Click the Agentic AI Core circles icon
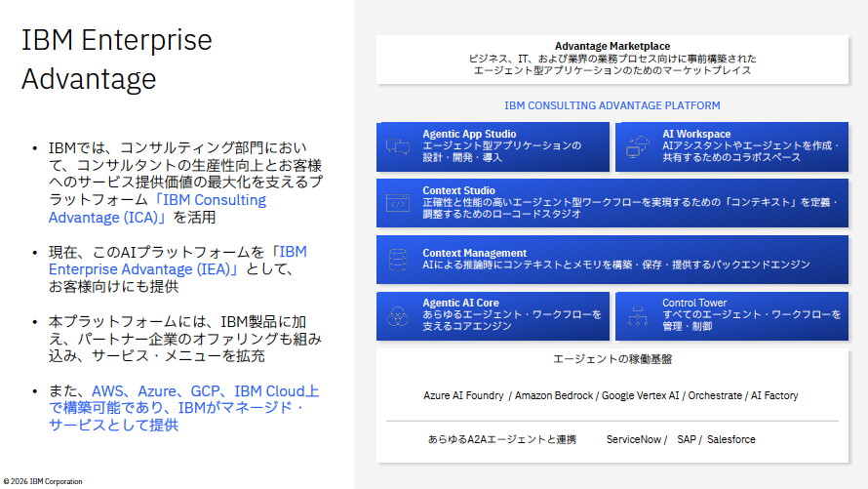868x489 pixels. pos(398,316)
